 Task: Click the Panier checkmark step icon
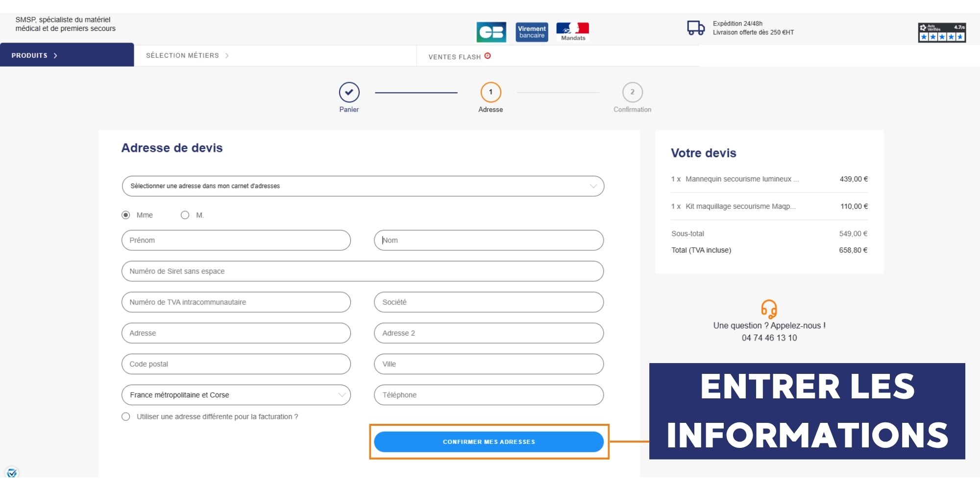[349, 92]
